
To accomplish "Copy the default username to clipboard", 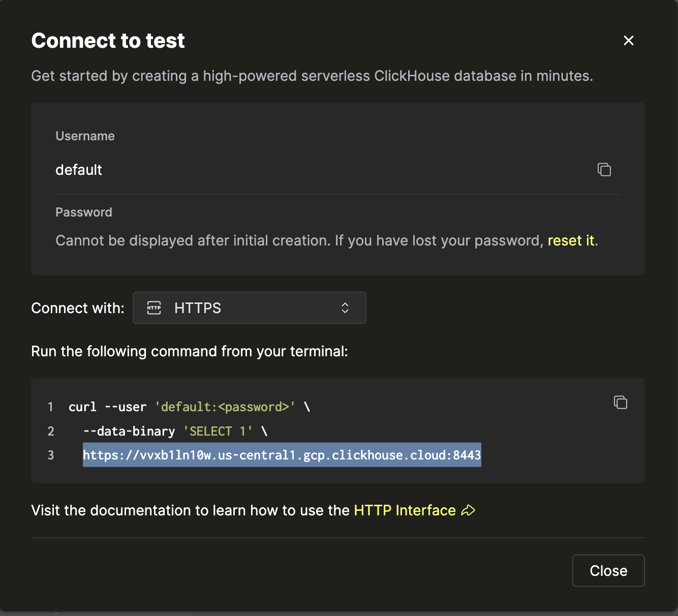I will (x=604, y=170).
